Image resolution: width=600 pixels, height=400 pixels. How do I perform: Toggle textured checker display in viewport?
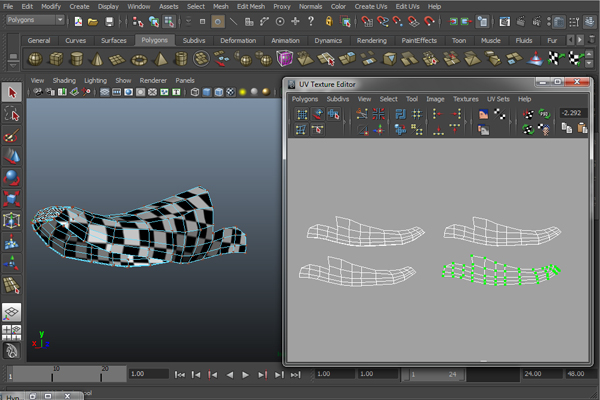pyautogui.click(x=230, y=92)
